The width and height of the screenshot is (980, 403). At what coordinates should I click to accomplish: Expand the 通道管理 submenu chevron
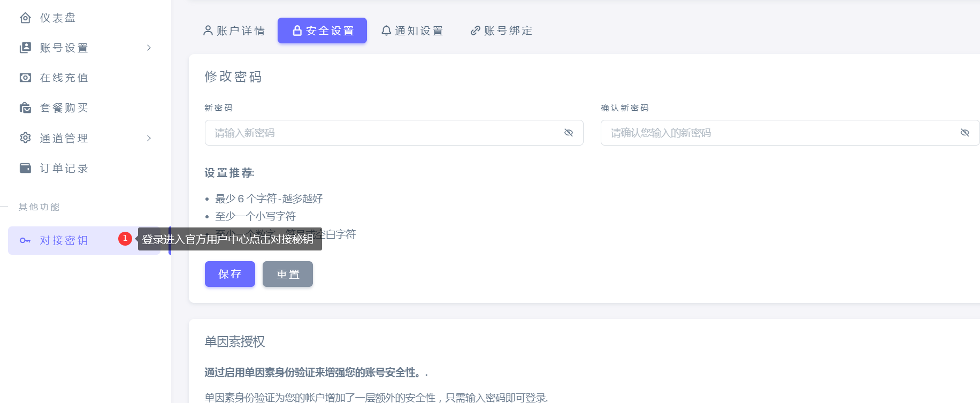(x=149, y=138)
